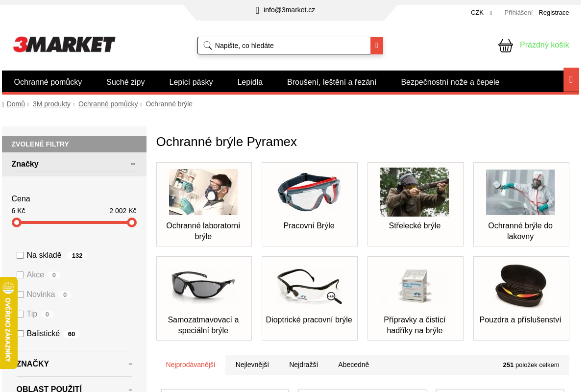Enable the Na skladě checkbox
588x392 pixels.
pyautogui.click(x=20, y=255)
